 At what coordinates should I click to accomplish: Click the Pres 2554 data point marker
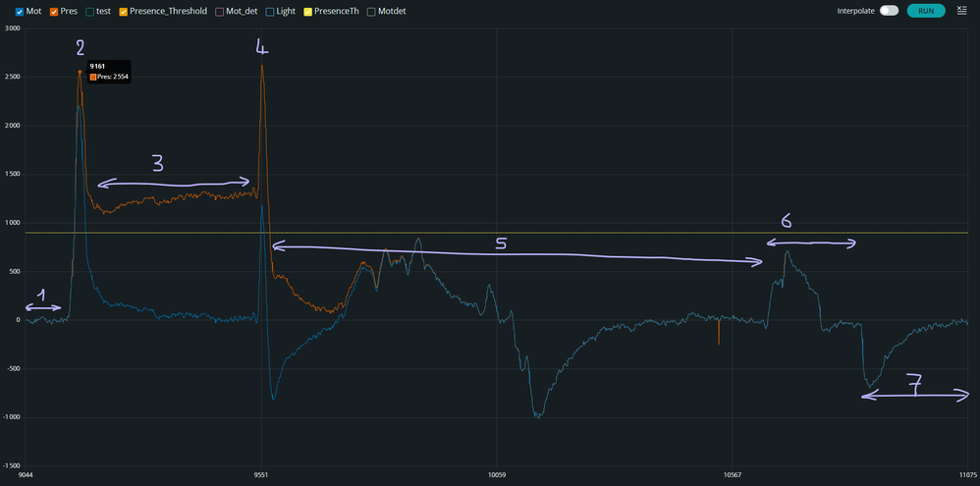point(80,72)
